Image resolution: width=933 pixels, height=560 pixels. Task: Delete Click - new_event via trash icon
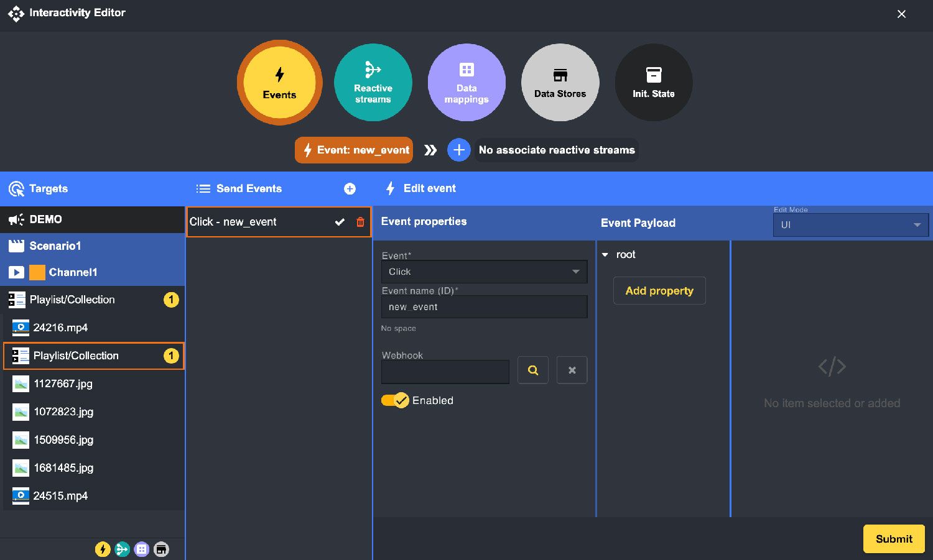pyautogui.click(x=360, y=221)
